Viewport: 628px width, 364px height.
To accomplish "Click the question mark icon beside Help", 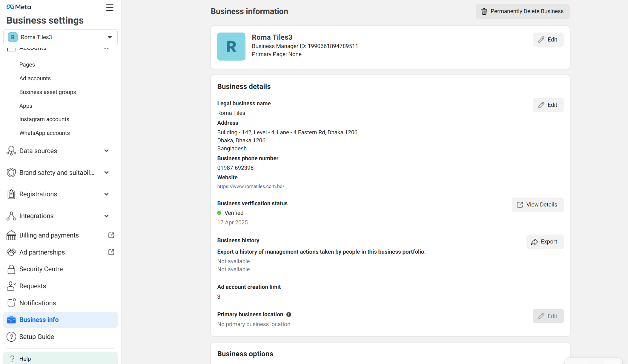I will (x=12, y=359).
